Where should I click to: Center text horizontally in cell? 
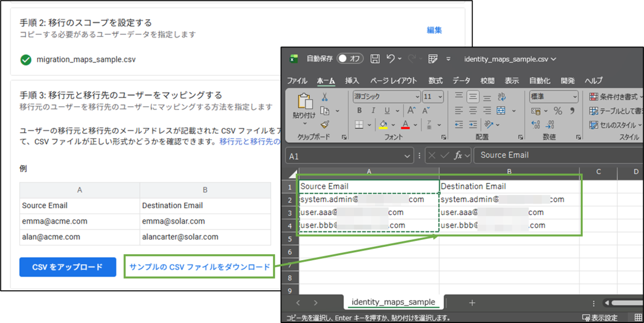pos(473,111)
